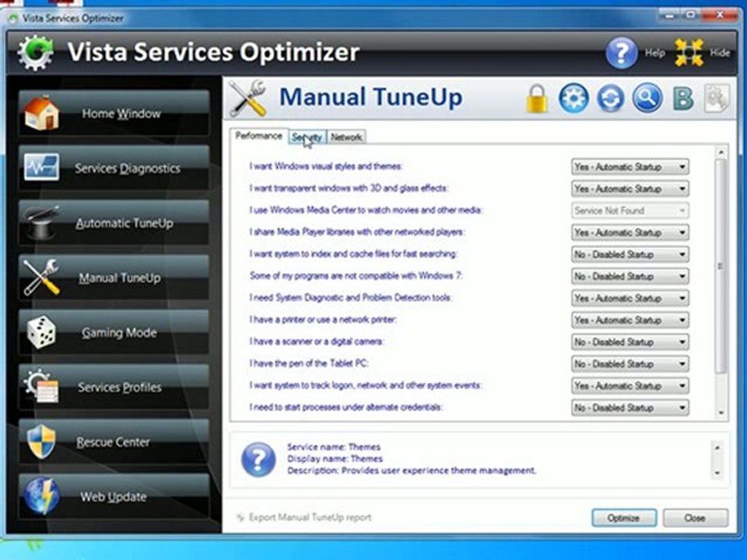Image resolution: width=747 pixels, height=560 pixels.
Task: Switch to the Security tab
Action: click(x=307, y=137)
